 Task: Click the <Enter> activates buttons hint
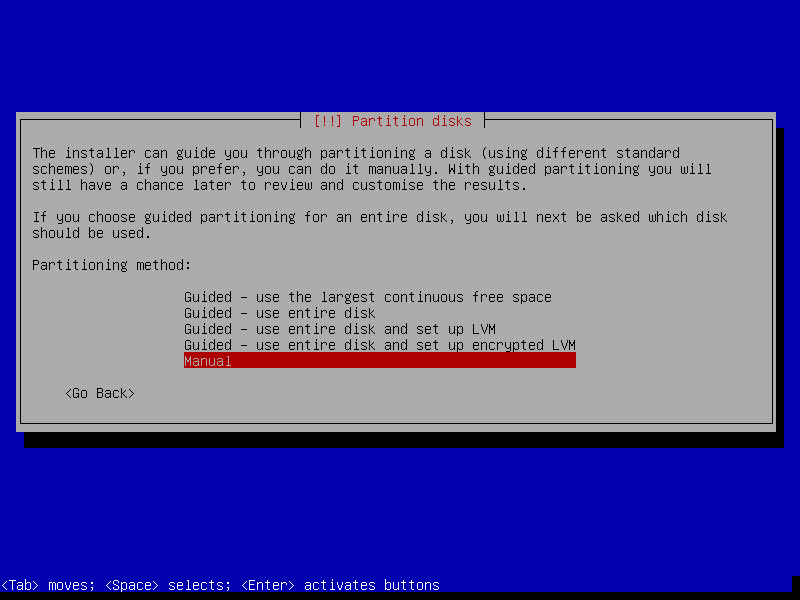pyautogui.click(x=340, y=585)
